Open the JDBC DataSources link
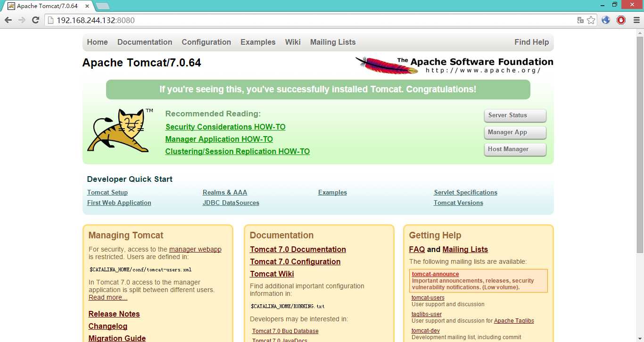This screenshot has width=644, height=342. (231, 203)
